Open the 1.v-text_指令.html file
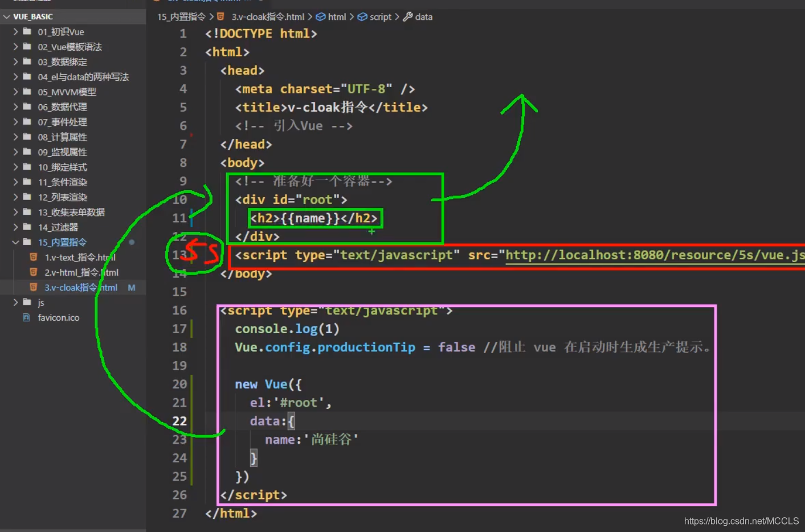805x532 pixels. (x=80, y=257)
